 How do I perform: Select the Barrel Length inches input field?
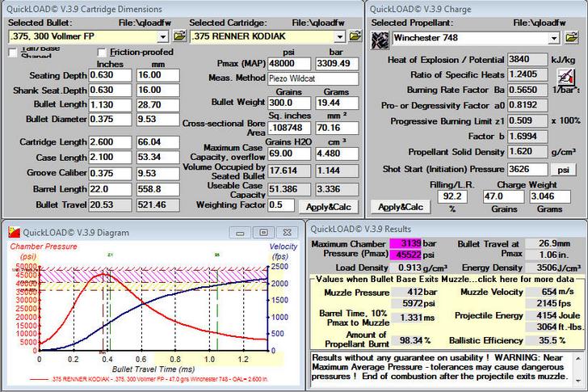(111, 188)
